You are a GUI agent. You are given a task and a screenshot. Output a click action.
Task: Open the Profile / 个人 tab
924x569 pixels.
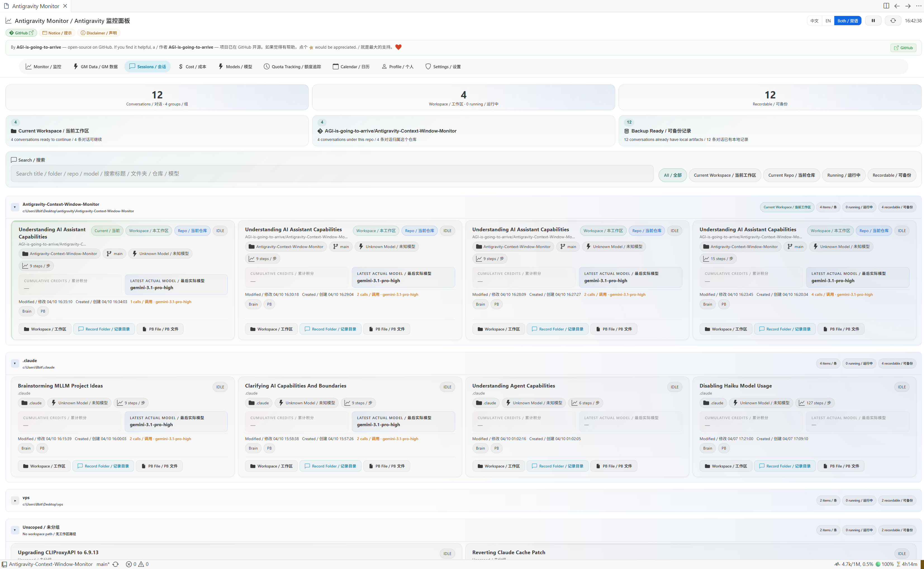(x=397, y=67)
